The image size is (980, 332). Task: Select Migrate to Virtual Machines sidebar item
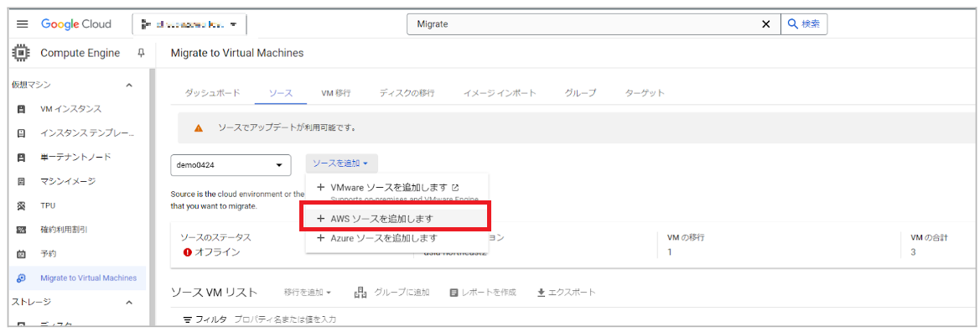pos(78,278)
